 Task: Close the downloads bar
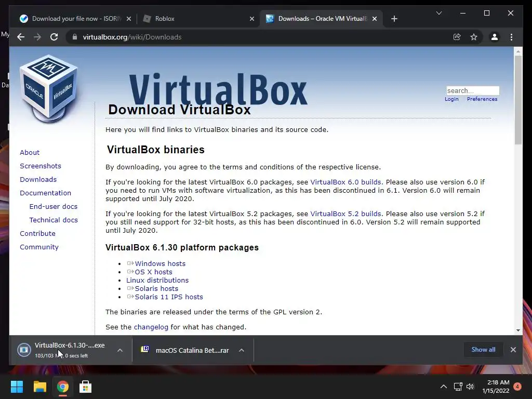coord(513,350)
